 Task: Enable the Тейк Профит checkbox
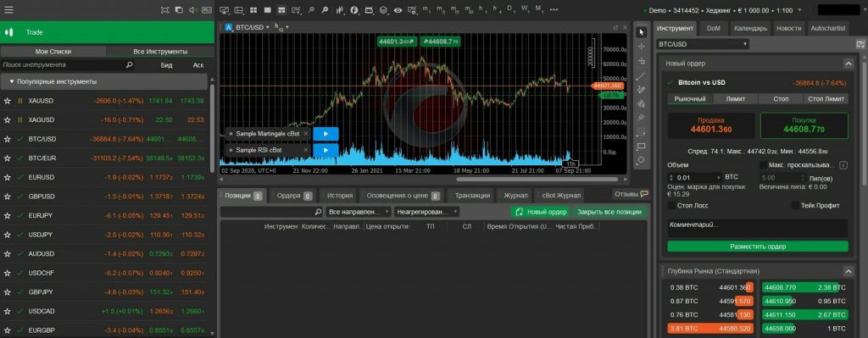click(795, 205)
